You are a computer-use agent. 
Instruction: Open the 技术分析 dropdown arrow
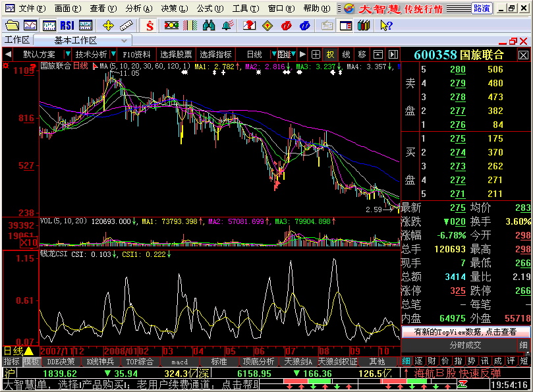point(113,54)
